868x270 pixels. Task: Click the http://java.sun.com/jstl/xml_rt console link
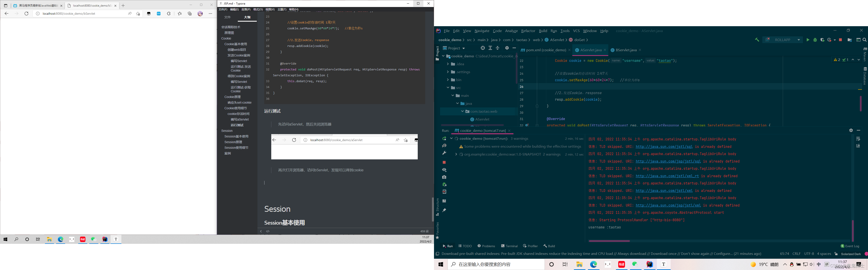(667, 176)
